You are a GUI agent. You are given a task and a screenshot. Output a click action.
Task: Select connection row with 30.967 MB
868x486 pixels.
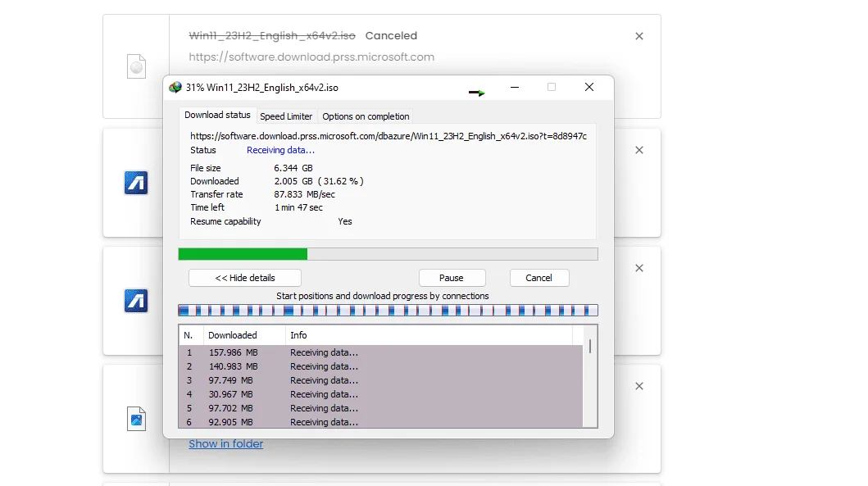point(381,394)
